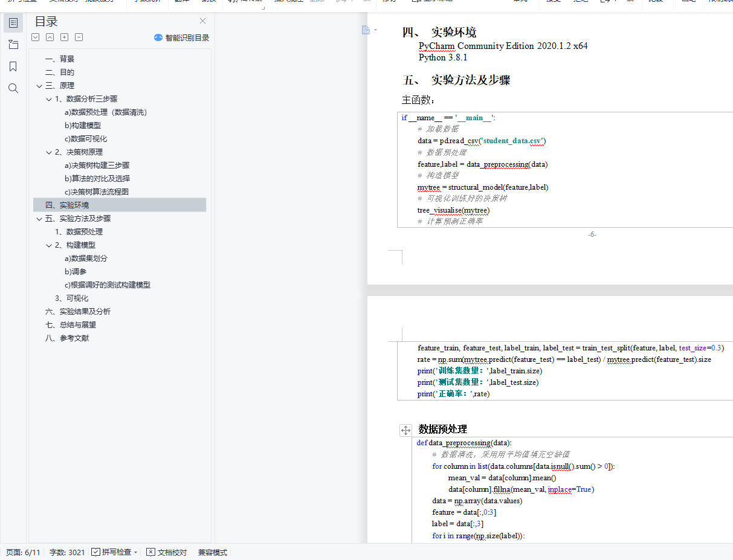This screenshot has height=560, width=733.
Task: Click the pd.read_csv('student_data.csv') code line
Action: pos(482,141)
